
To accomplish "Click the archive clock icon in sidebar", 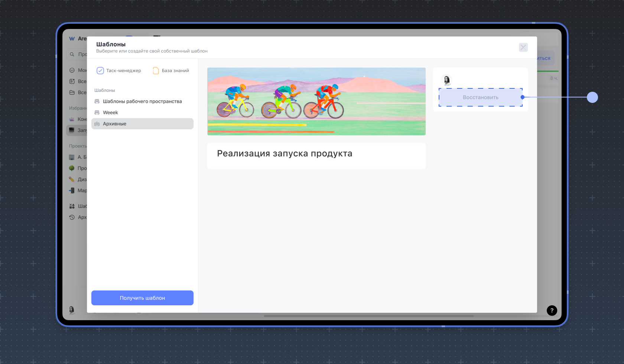I will (72, 217).
